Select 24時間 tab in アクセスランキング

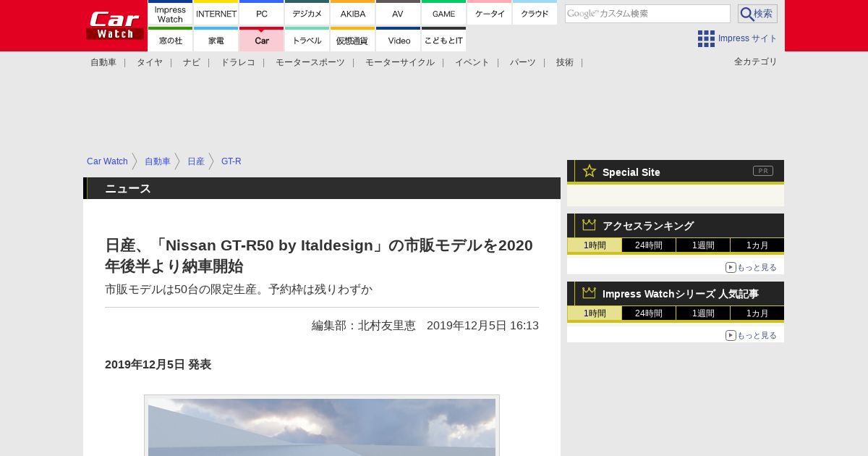tap(649, 245)
